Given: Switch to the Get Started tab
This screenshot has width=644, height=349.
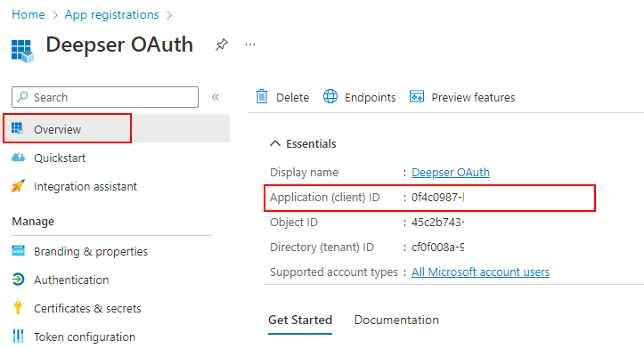Looking at the screenshot, I should click(x=300, y=320).
